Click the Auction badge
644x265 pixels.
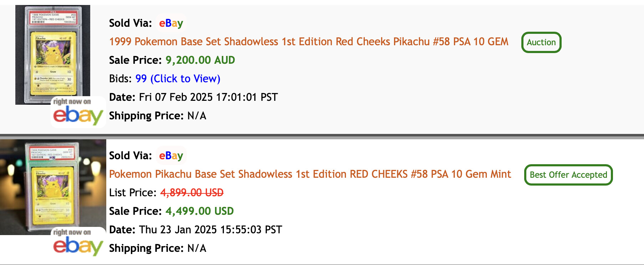(x=541, y=42)
